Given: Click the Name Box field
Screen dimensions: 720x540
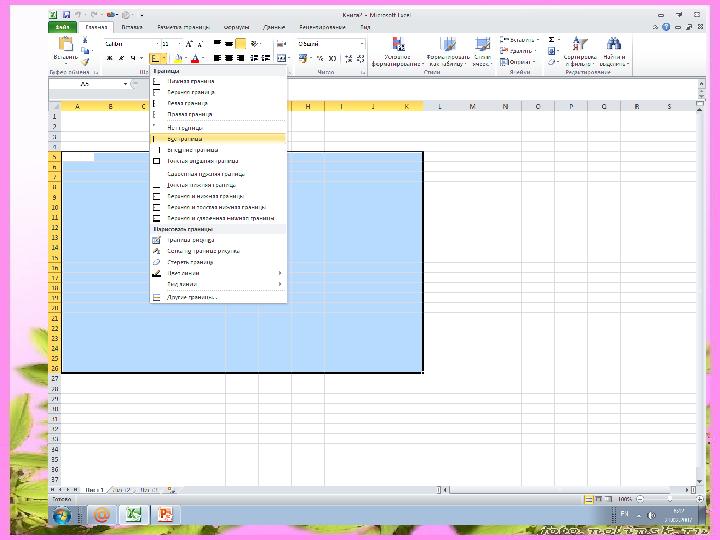Looking at the screenshot, I should (x=86, y=84).
